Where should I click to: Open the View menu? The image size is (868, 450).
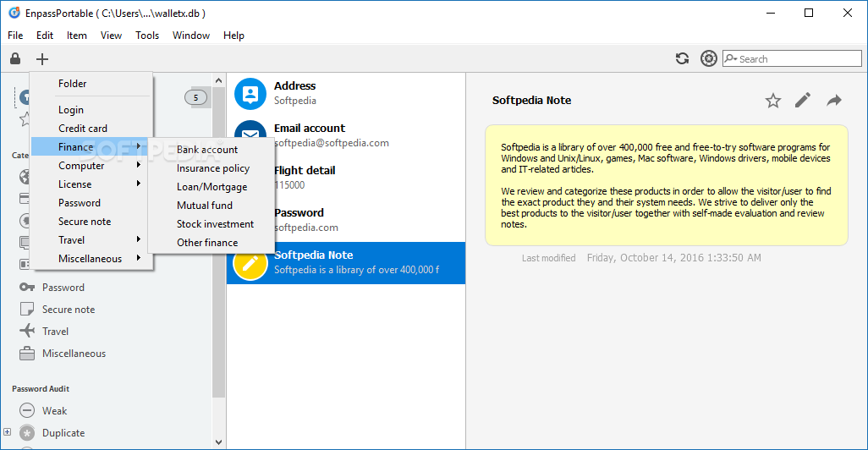click(x=111, y=36)
